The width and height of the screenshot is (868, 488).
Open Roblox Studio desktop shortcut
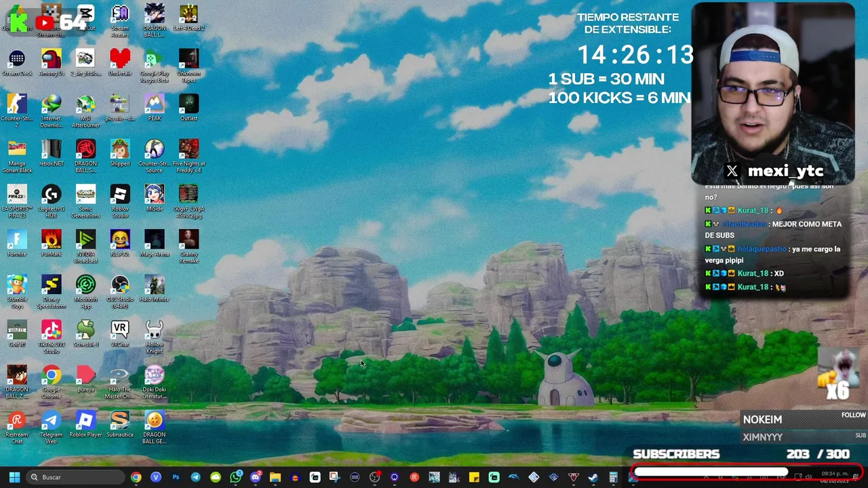pyautogui.click(x=120, y=202)
